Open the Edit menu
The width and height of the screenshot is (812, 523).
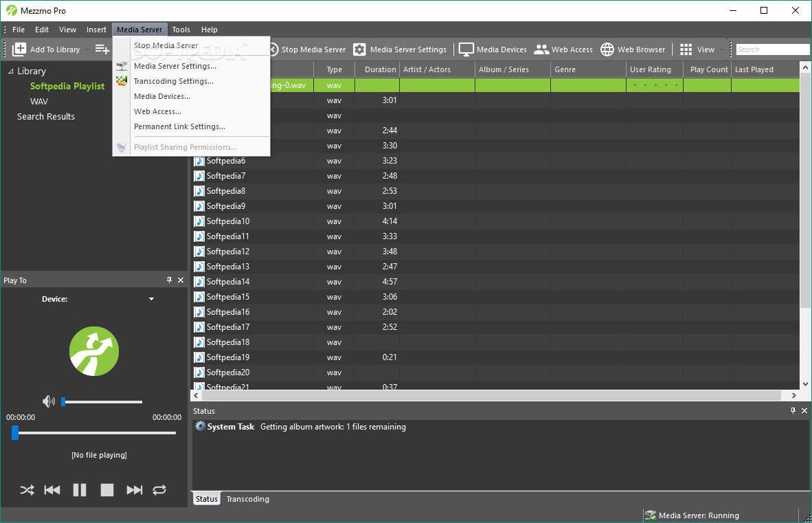[x=42, y=30]
